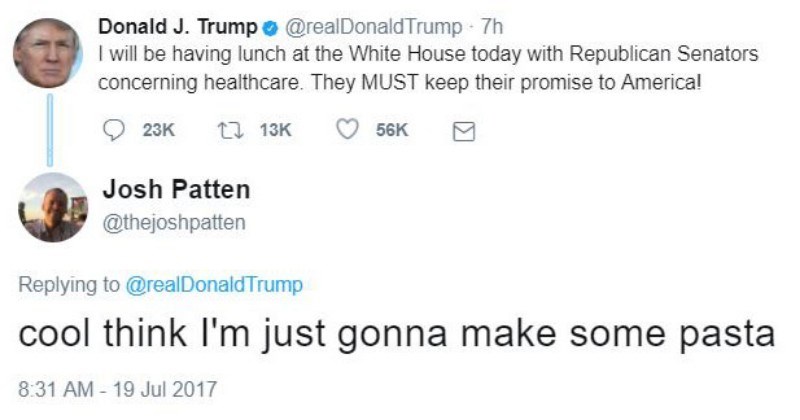
Task: Open Josh Patten's profile picture
Action: pos(52,207)
